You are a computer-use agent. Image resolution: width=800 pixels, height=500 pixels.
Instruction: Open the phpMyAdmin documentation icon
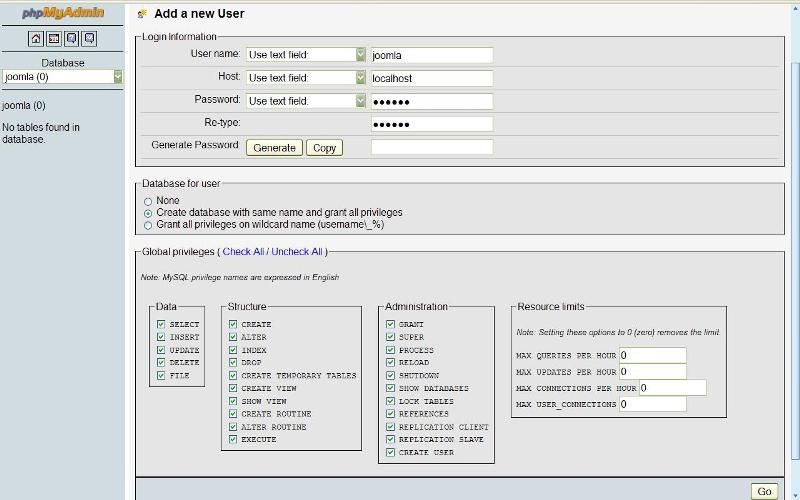[x=72, y=39]
